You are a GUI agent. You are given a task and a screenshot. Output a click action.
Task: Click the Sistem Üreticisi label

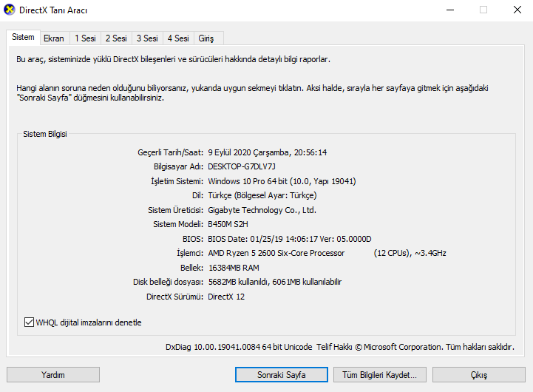(175, 210)
